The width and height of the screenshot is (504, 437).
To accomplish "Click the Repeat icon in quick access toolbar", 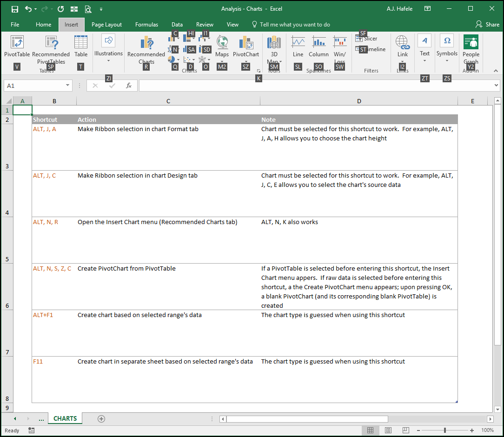I will 61,9.
